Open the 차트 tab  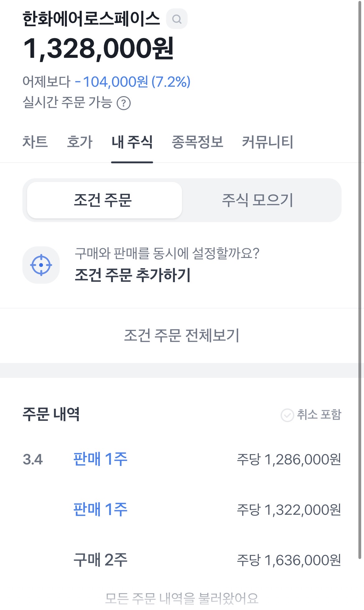(x=35, y=142)
